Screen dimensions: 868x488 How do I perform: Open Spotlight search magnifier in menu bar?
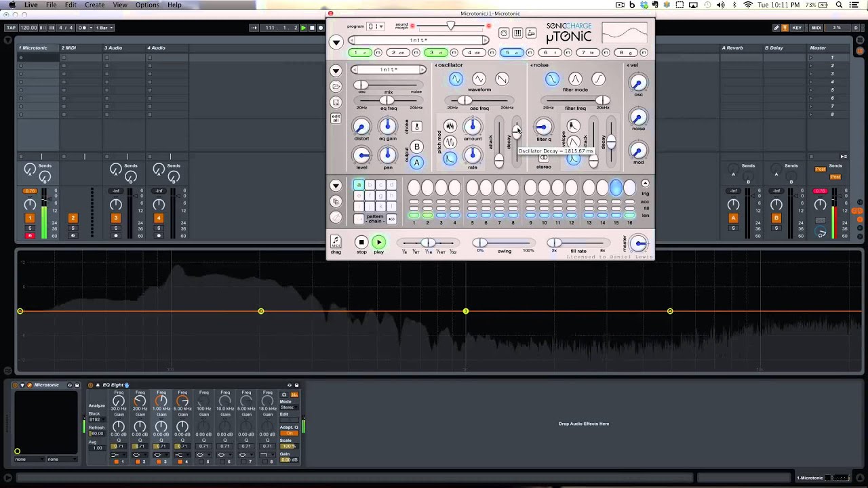pyautogui.click(x=840, y=5)
